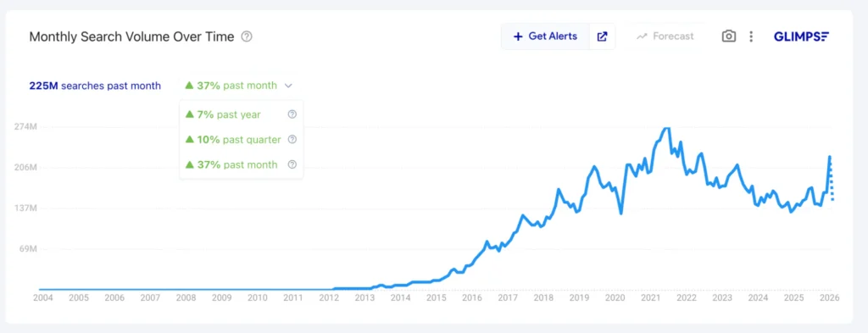Collapse the 37% past month dropdown chevron
The width and height of the screenshot is (868, 333).
click(288, 86)
